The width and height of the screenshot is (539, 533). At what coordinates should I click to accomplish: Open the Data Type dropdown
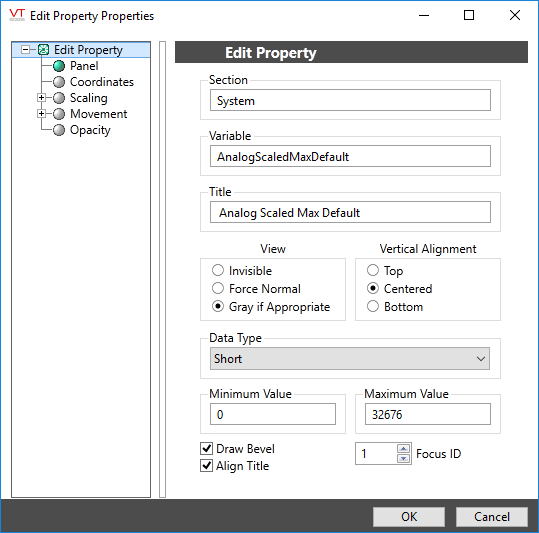[350, 359]
